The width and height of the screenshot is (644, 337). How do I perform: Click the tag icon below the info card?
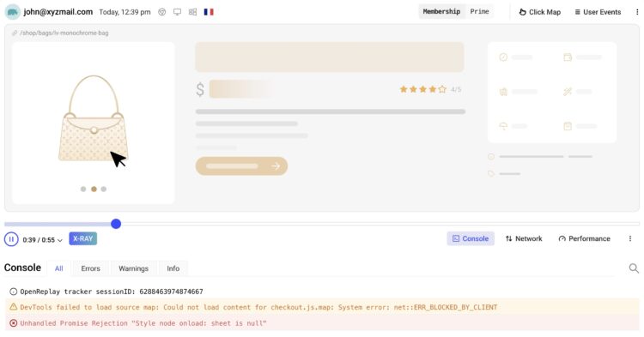tap(491, 174)
